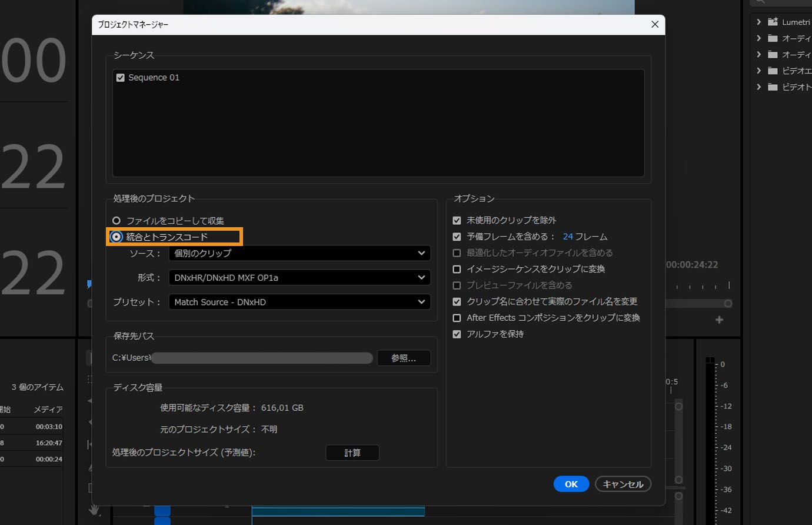Click the 不明 project size value
Image resolution: width=812 pixels, height=525 pixels.
[269, 430]
